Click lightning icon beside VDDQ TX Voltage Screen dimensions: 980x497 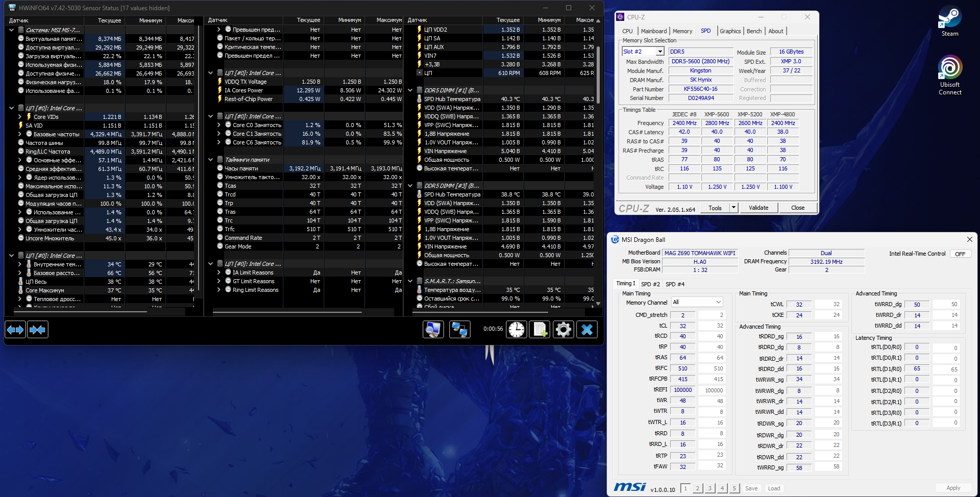220,82
